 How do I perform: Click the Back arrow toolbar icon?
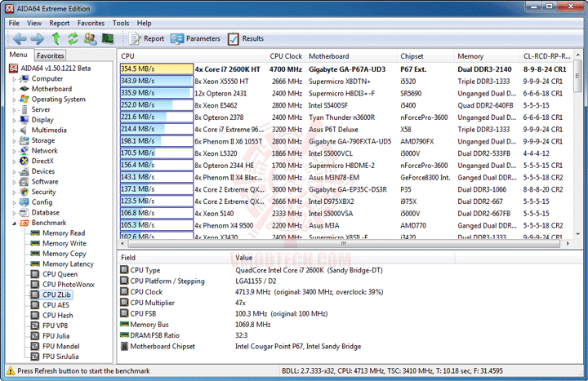pos(18,38)
